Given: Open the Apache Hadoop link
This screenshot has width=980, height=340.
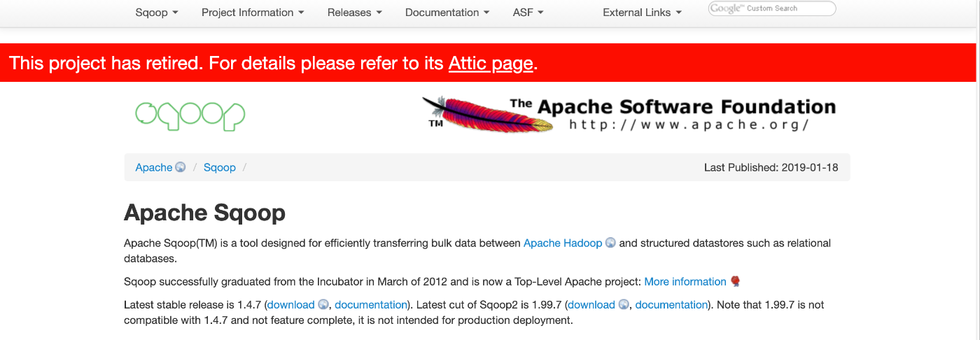Looking at the screenshot, I should (563, 243).
